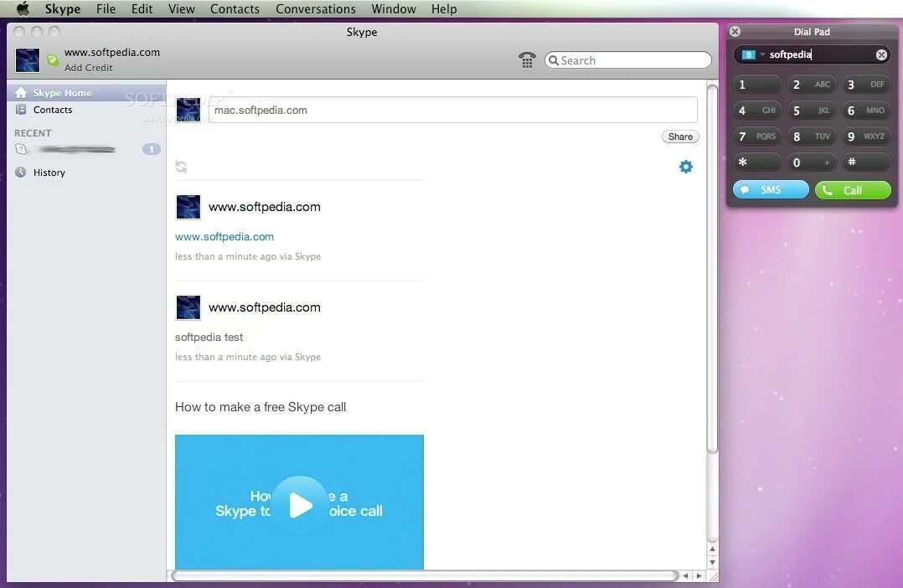Select Skype Home in sidebar

pyautogui.click(x=86, y=93)
